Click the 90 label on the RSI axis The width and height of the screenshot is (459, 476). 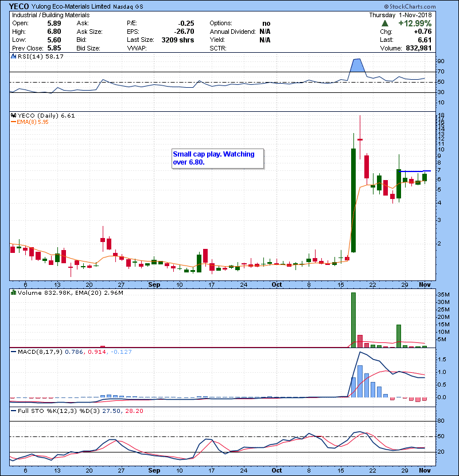pyautogui.click(x=441, y=61)
